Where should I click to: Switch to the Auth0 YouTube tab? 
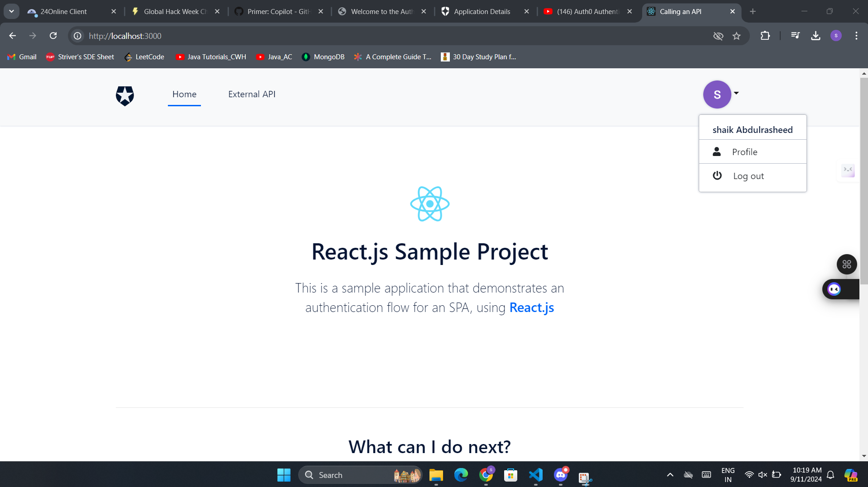tap(588, 11)
